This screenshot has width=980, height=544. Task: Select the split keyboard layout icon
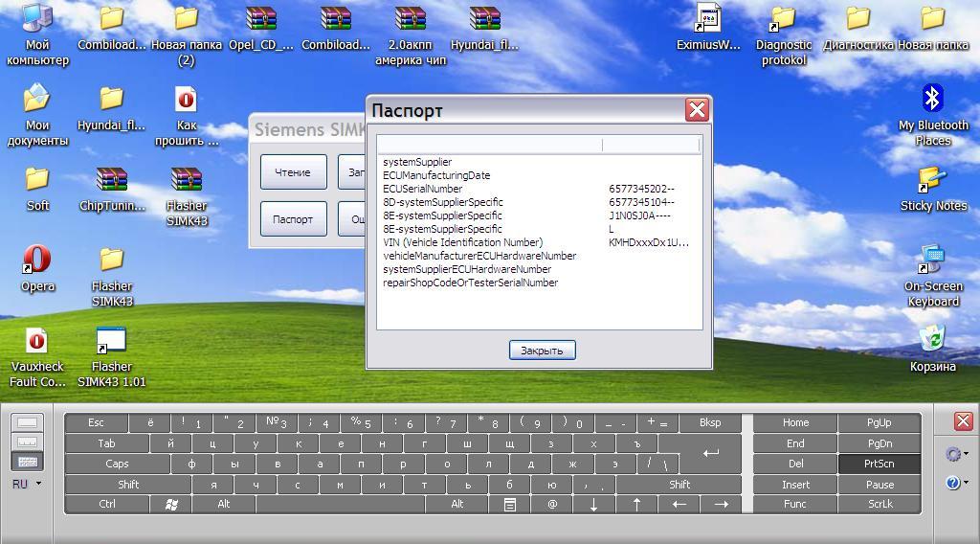pyautogui.click(x=28, y=442)
